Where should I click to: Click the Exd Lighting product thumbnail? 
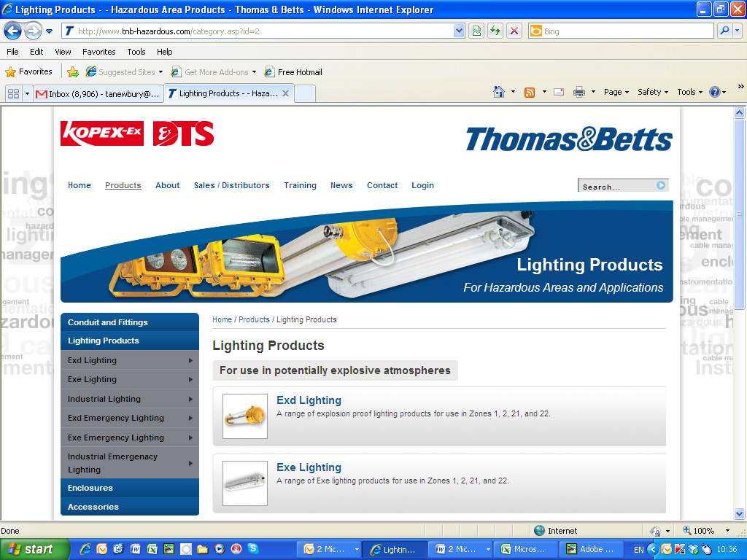point(245,416)
